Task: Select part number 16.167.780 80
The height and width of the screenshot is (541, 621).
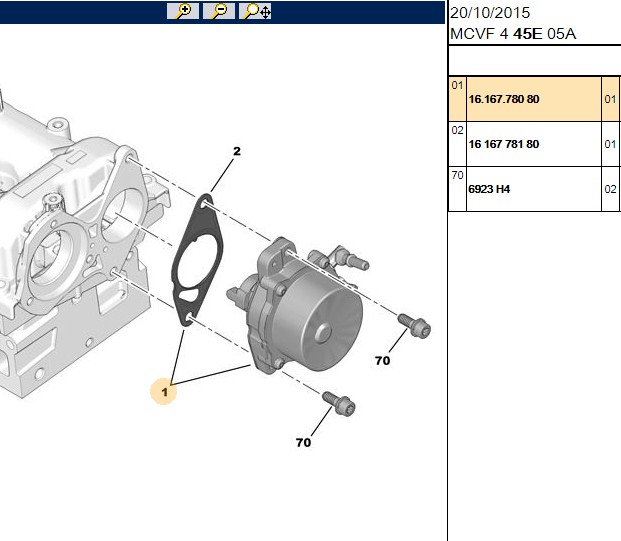Action: click(x=504, y=99)
